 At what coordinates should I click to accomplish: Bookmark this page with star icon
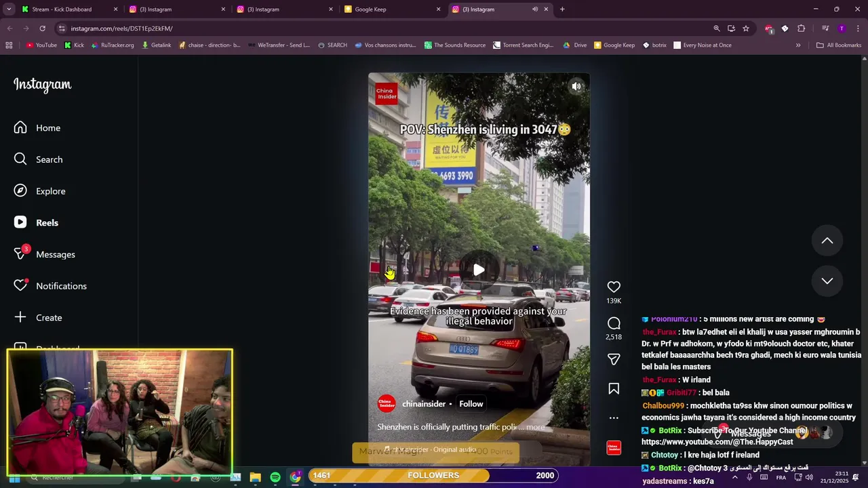tap(746, 28)
